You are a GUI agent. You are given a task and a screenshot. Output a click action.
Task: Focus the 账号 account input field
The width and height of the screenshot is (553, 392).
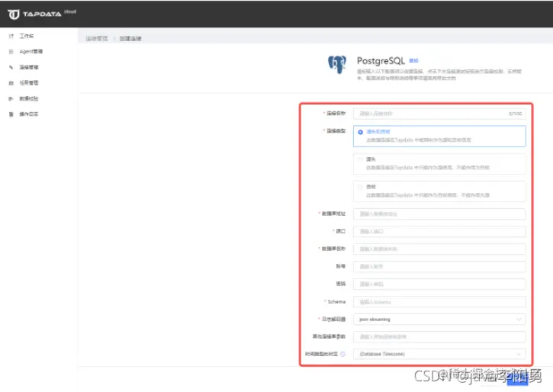[439, 266]
